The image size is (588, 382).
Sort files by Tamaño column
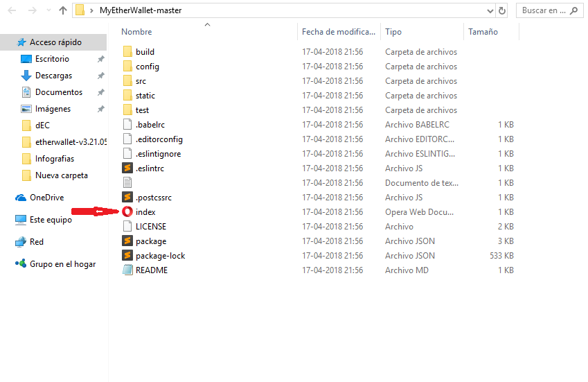click(483, 32)
